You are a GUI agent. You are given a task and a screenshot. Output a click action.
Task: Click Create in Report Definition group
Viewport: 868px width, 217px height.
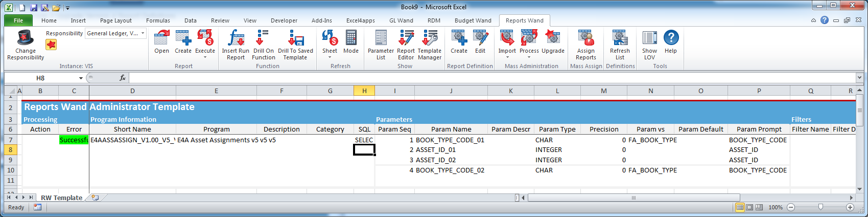(x=459, y=38)
